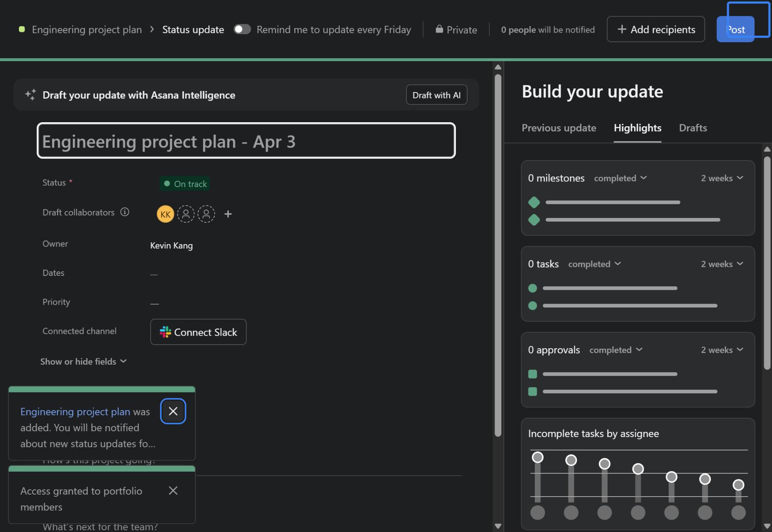
Task: Open the Drafts tab
Action: pyautogui.click(x=693, y=128)
